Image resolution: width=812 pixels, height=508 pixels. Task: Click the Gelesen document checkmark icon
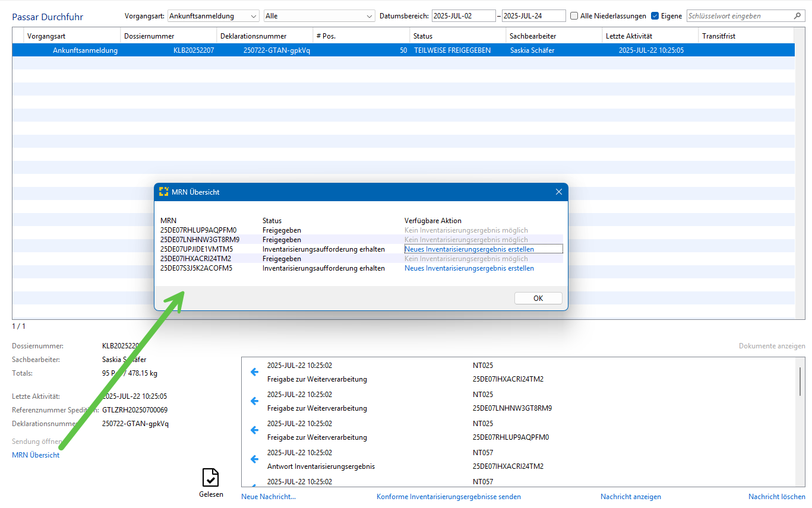coord(211,478)
